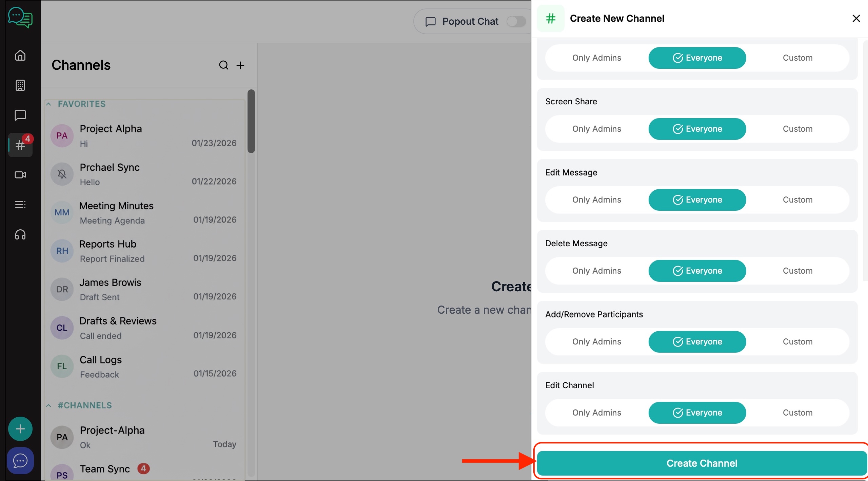868x481 pixels.
Task: Open the chat messages sidebar icon
Action: point(20,115)
